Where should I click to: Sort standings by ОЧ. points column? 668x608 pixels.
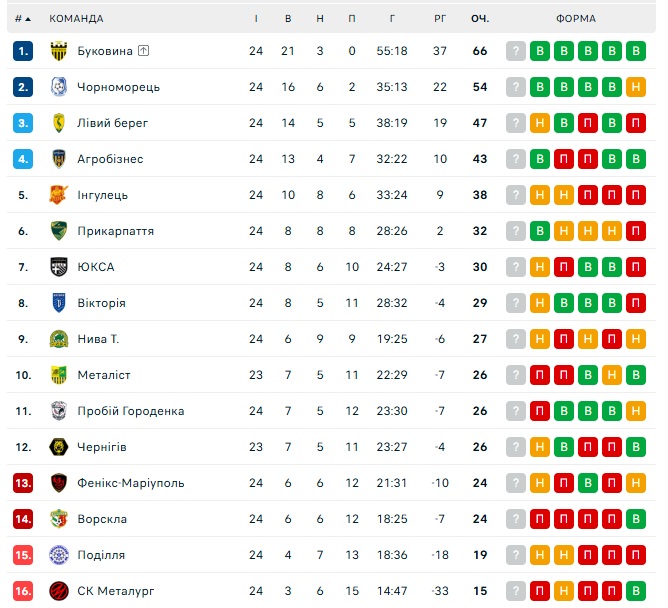(480, 19)
